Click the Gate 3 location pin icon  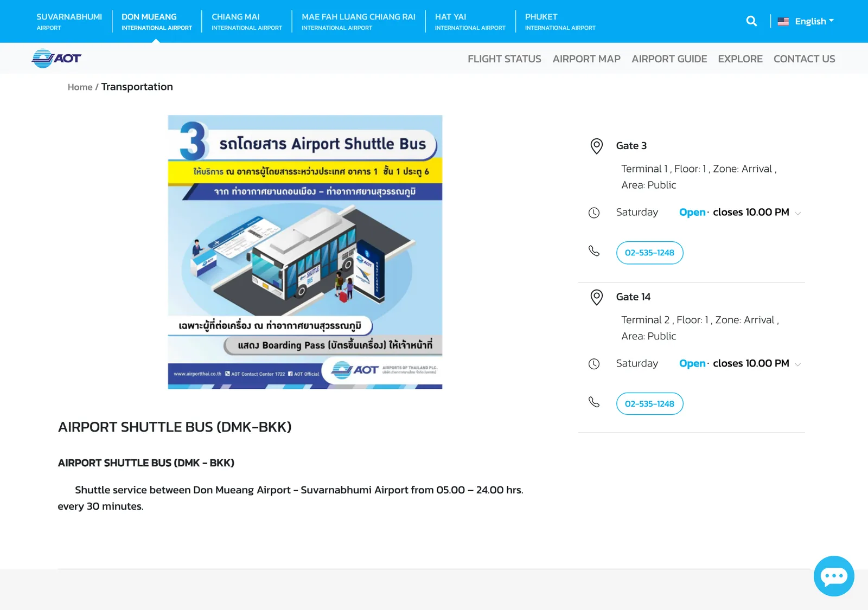click(596, 146)
